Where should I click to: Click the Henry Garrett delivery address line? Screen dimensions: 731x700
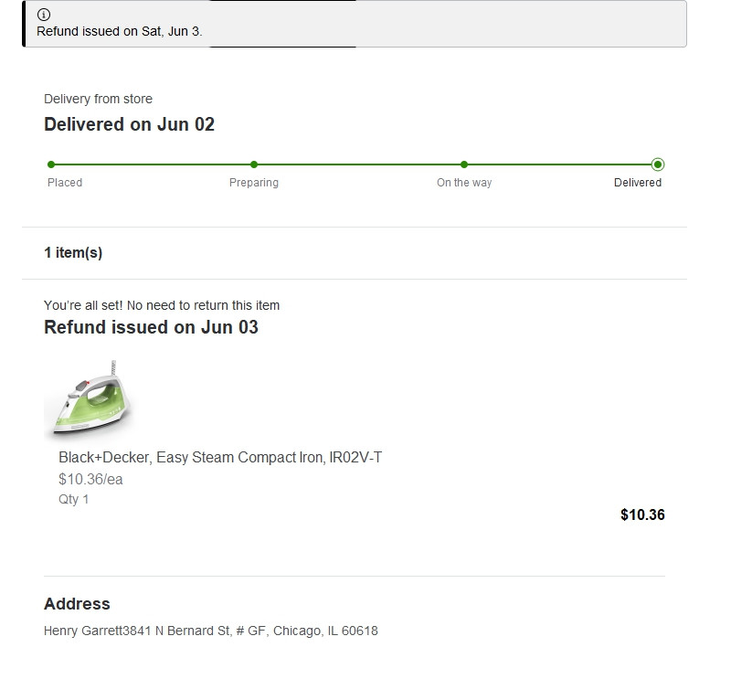click(211, 631)
